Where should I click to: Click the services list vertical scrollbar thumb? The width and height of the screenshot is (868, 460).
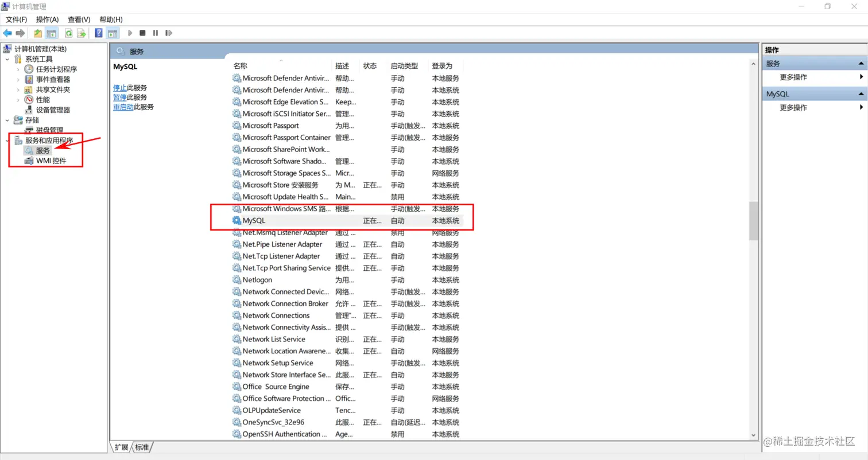pos(753,221)
